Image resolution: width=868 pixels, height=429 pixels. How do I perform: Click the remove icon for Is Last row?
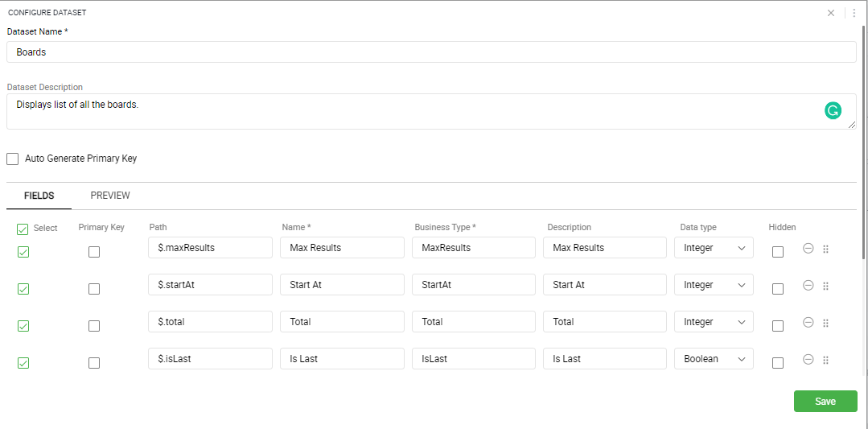(x=808, y=360)
